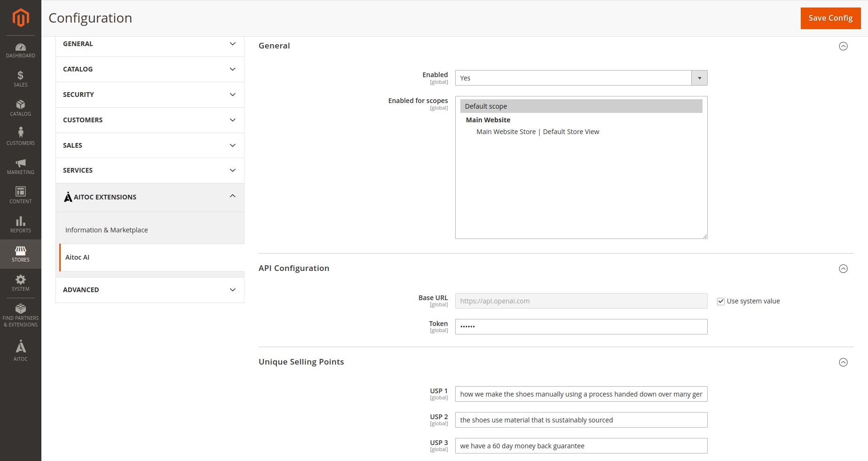The image size is (868, 461).
Task: Select Default scope in scopes list
Action: click(x=581, y=106)
